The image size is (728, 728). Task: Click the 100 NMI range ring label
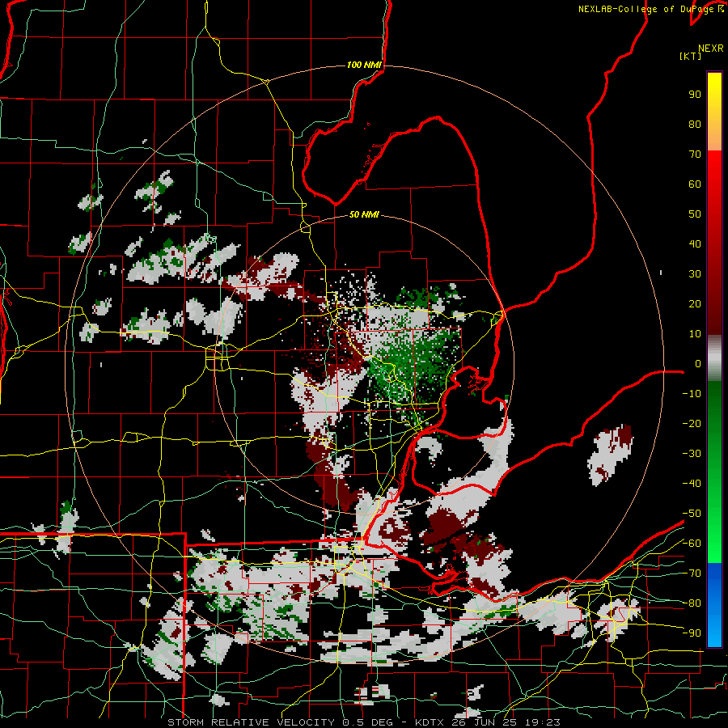[364, 65]
